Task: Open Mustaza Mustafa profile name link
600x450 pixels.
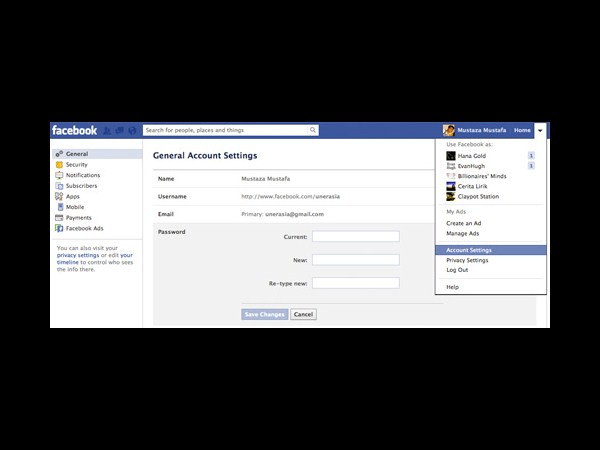Action: [482, 130]
